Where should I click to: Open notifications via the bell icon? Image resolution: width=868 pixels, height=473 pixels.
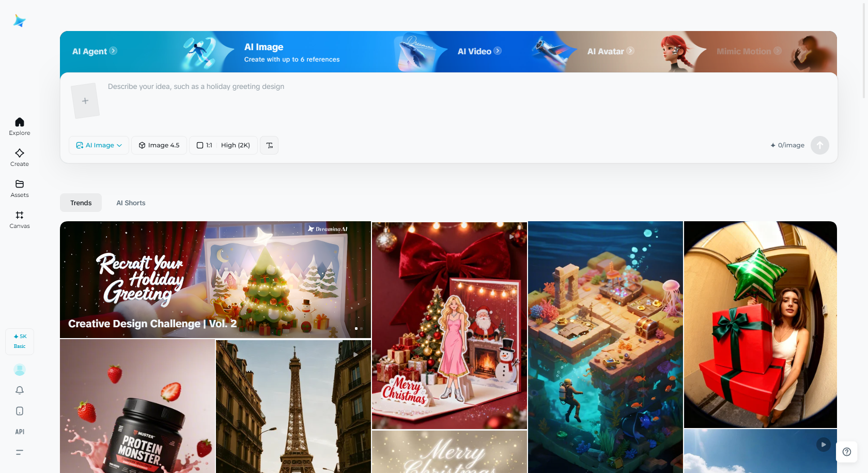point(19,390)
